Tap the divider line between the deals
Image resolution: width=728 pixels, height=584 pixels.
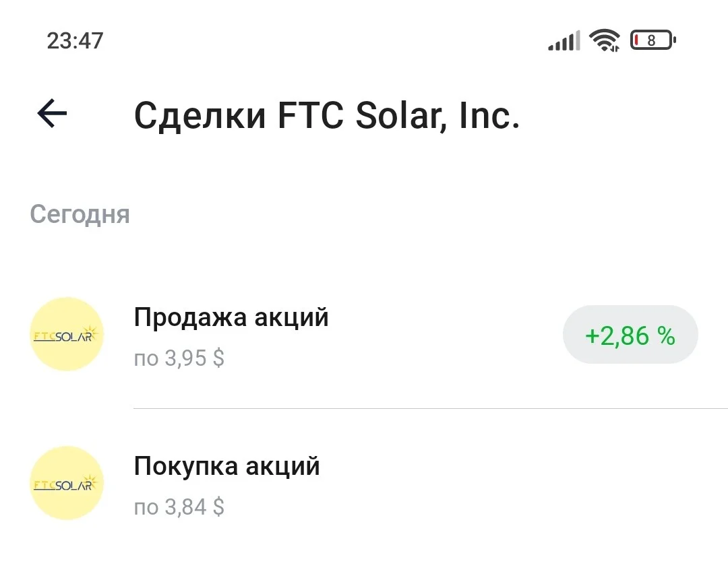(x=431, y=409)
